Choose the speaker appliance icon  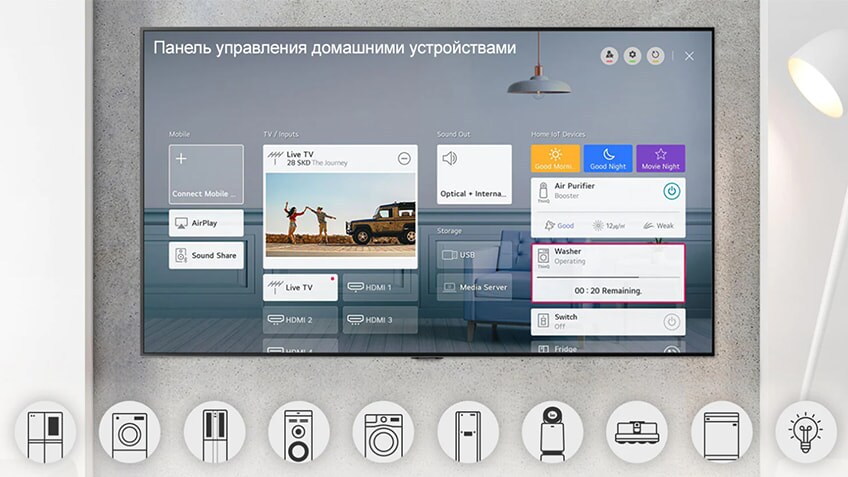tap(298, 431)
